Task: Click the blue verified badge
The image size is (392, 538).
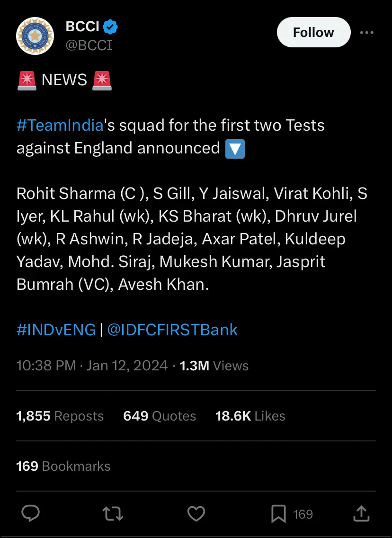Action: (110, 27)
